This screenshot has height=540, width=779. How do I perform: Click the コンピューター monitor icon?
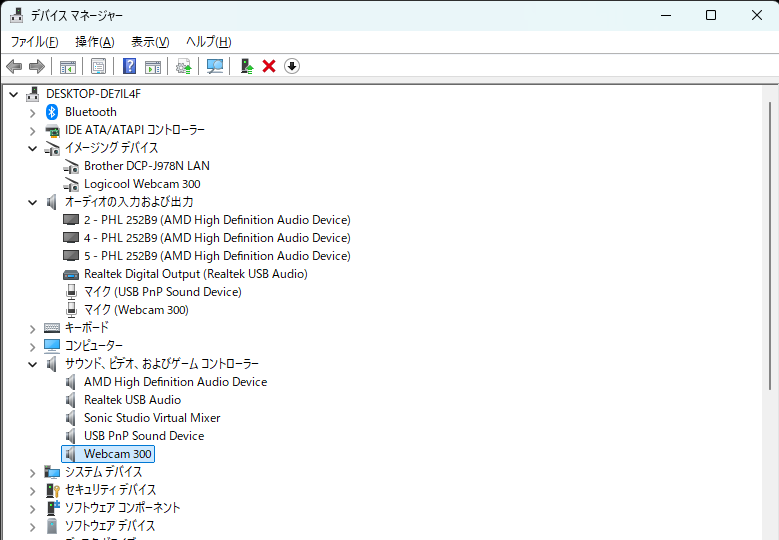52,346
